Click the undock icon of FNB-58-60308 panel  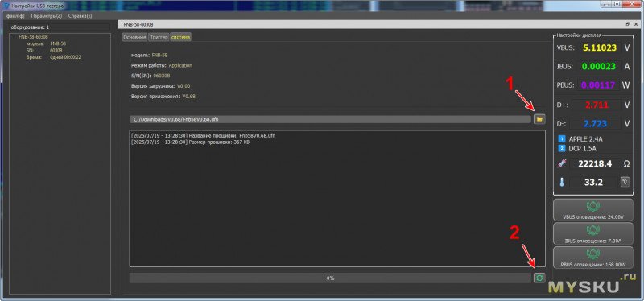(x=628, y=24)
